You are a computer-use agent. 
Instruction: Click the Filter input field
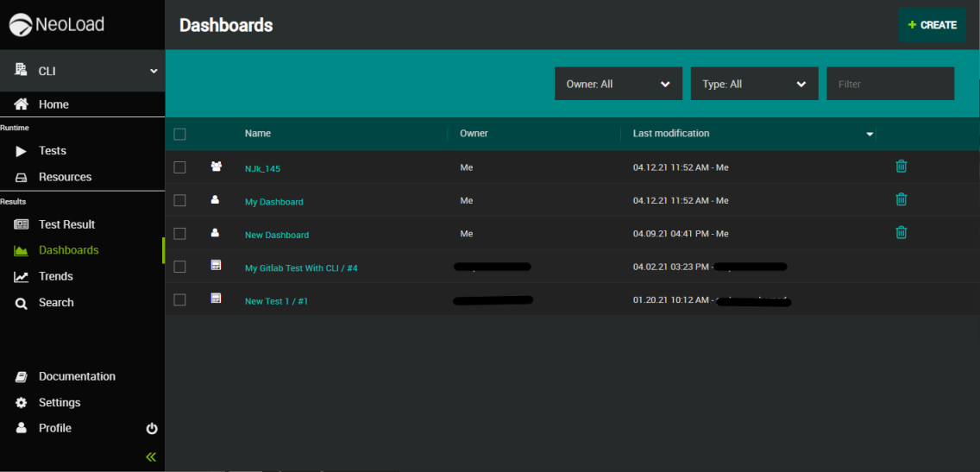coord(890,84)
